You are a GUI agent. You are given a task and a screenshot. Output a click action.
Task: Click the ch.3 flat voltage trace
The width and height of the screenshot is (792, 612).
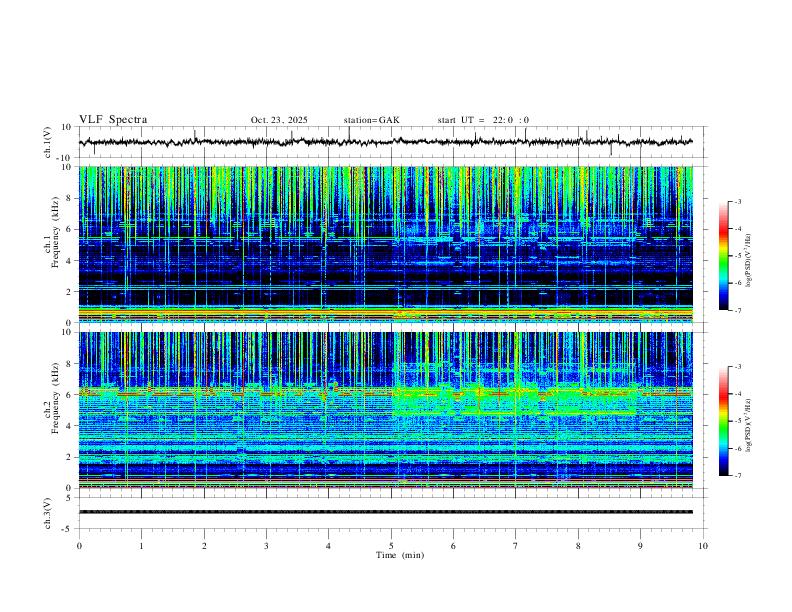[x=385, y=512]
